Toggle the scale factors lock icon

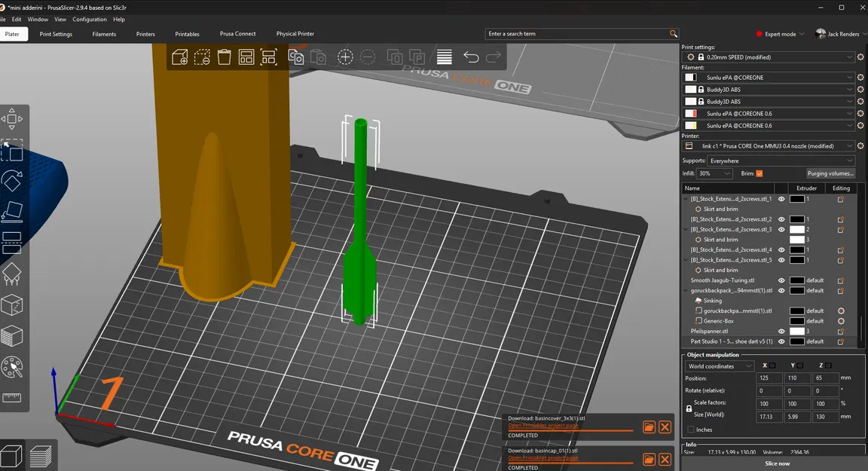[x=689, y=408]
